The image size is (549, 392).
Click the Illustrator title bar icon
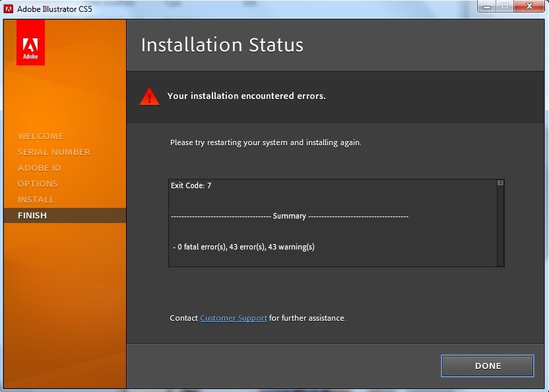click(x=8, y=9)
